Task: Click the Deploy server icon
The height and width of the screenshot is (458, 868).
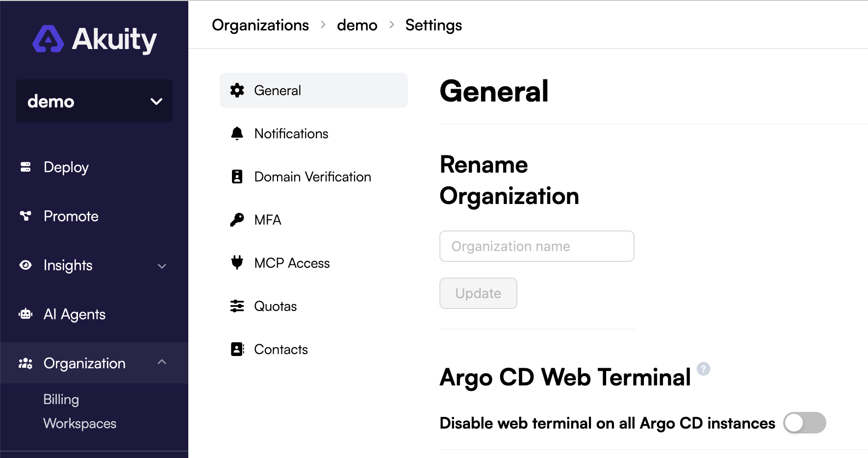Action: coord(26,167)
